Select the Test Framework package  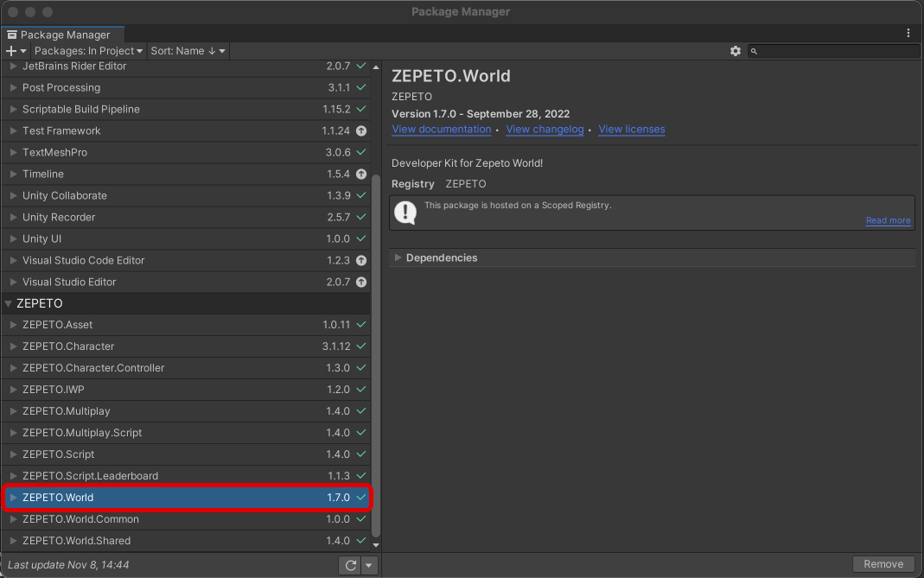coord(186,130)
